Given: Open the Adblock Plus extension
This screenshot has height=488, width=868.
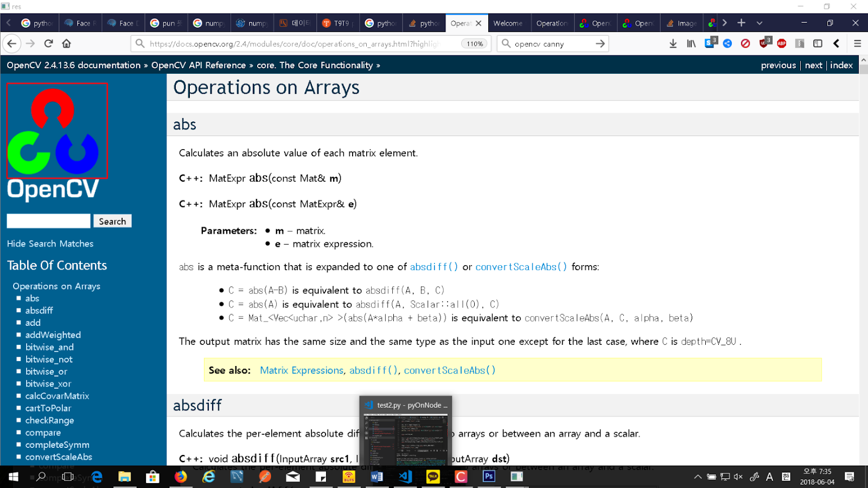Looking at the screenshot, I should coord(781,43).
